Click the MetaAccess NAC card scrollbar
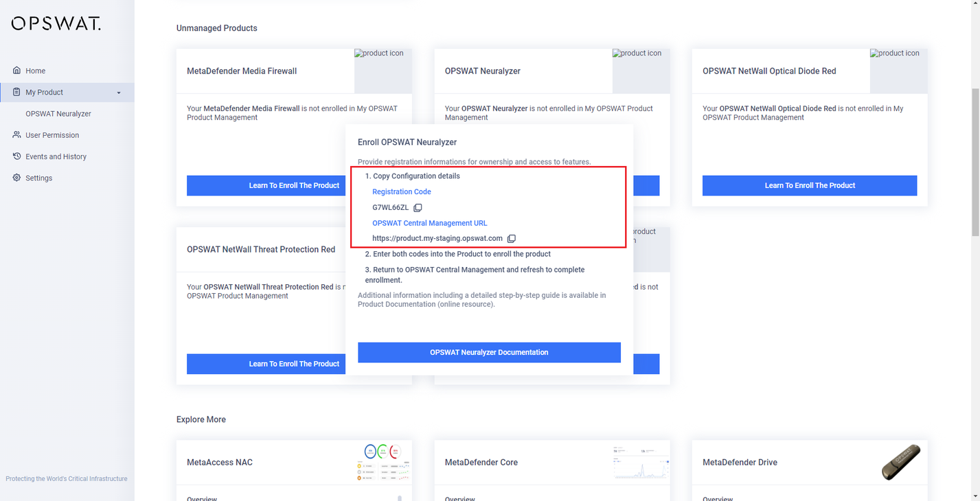 (400, 498)
